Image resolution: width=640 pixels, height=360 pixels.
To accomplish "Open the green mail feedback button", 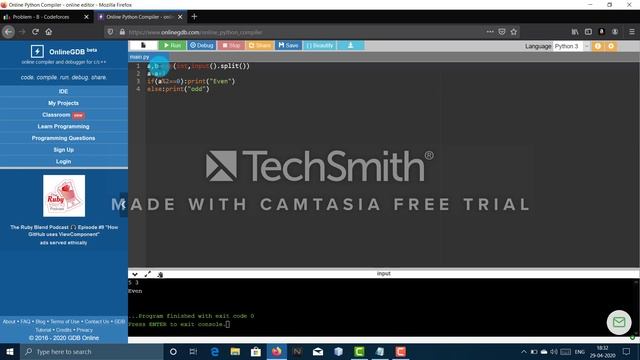I will 619,322.
